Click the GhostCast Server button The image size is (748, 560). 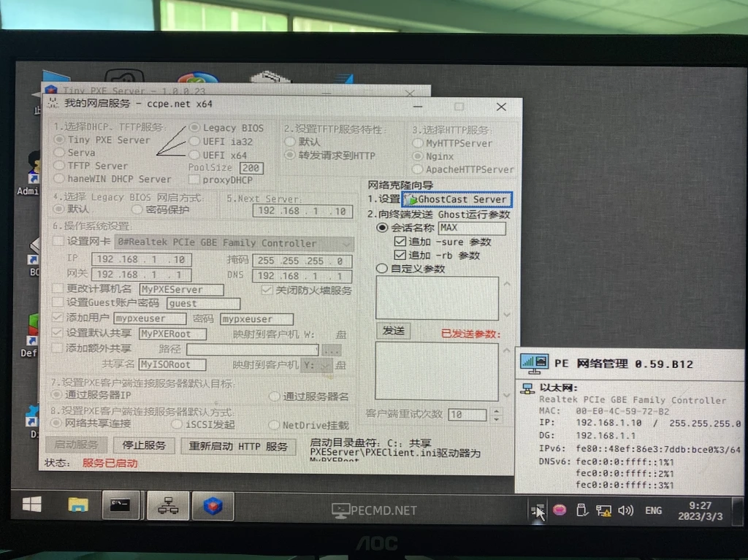(457, 199)
